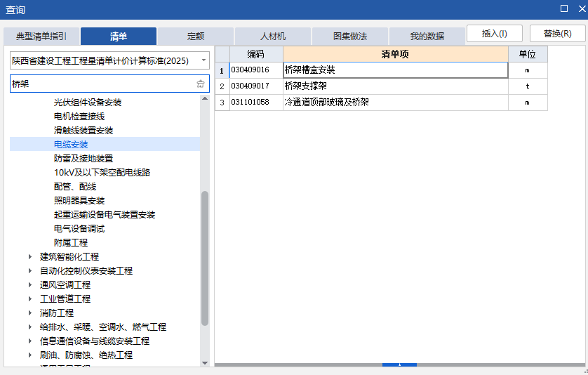Click the bottom splitter handle of table
588x375 pixels.
[x=399, y=364]
